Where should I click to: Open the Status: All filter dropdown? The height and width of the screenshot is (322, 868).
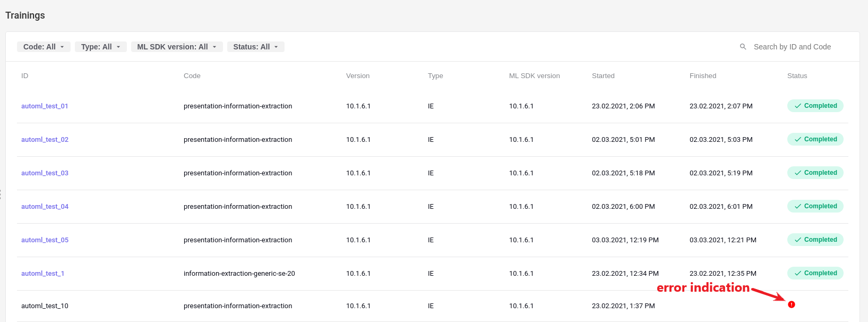pyautogui.click(x=256, y=47)
